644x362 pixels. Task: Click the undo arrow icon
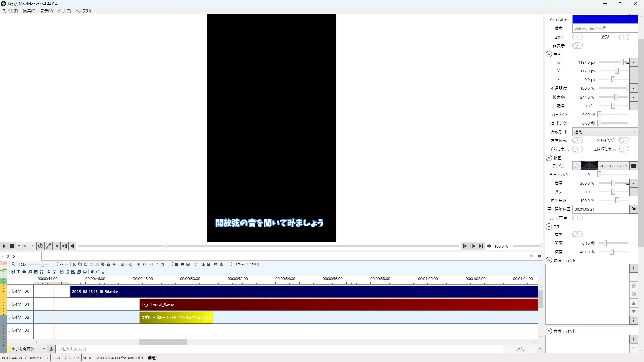(61, 264)
